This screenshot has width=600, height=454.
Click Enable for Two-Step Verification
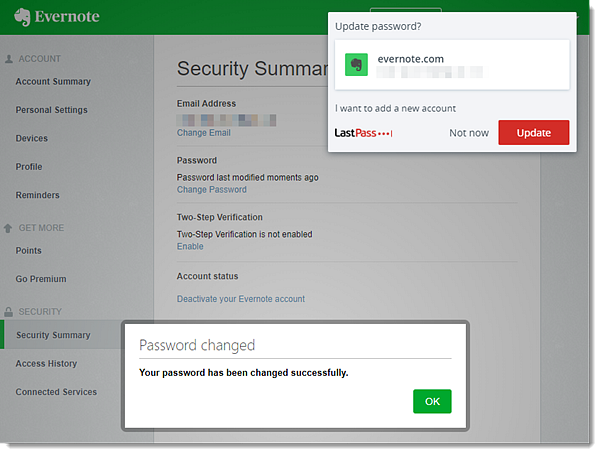click(190, 246)
